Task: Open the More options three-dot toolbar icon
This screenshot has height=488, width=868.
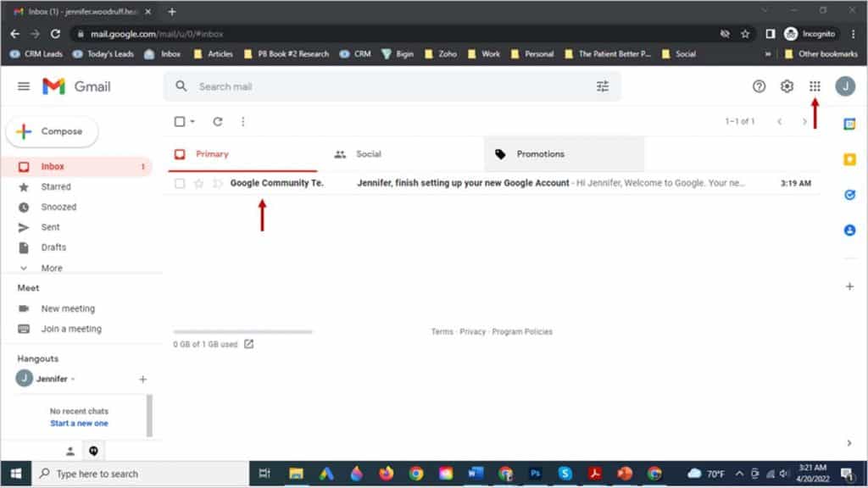Action: coord(243,121)
